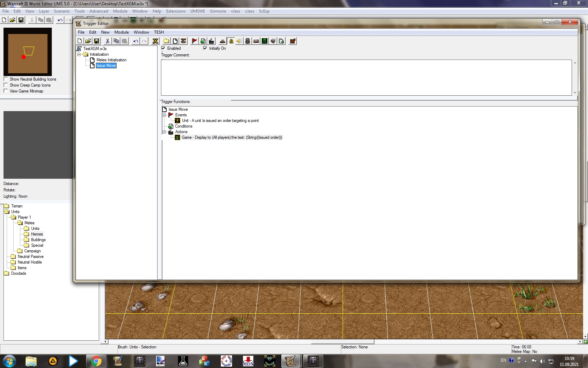Collapse the Events node in Trigger Functions

164,115
